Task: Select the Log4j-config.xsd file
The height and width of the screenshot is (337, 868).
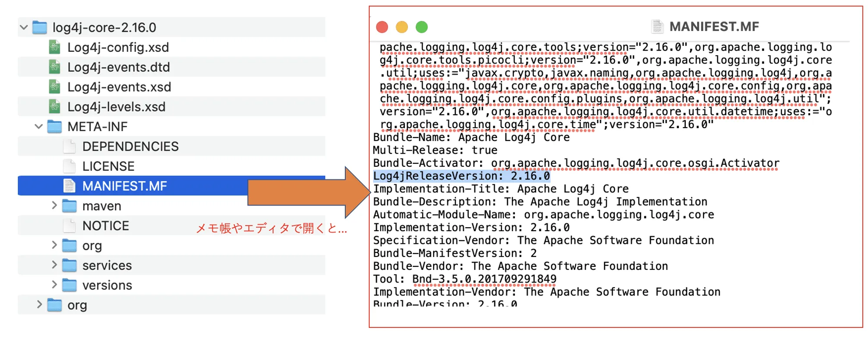Action: [171, 47]
